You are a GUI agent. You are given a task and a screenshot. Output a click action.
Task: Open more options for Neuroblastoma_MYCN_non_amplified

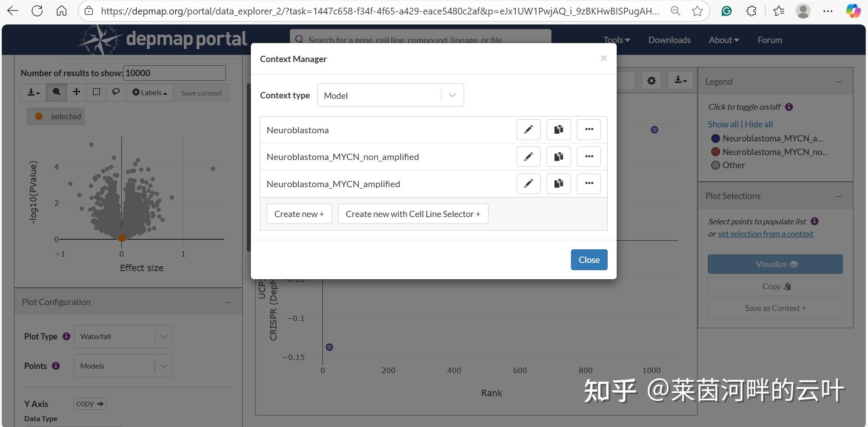pos(589,156)
